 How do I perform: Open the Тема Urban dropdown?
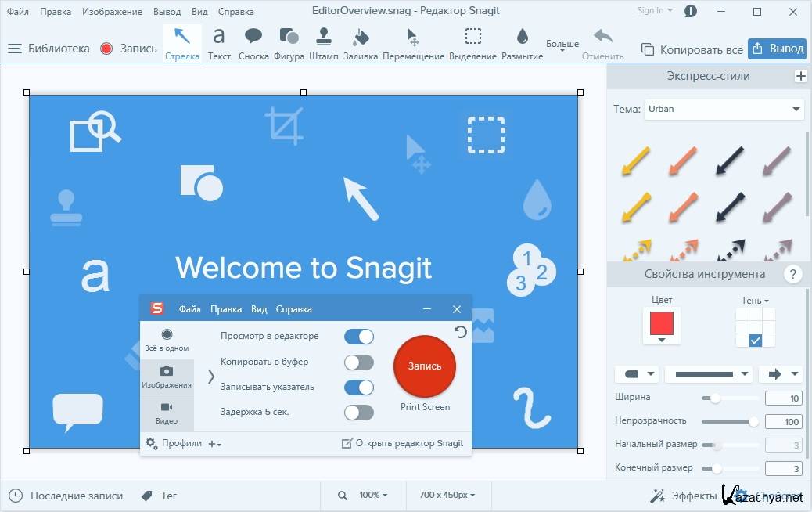click(x=724, y=110)
